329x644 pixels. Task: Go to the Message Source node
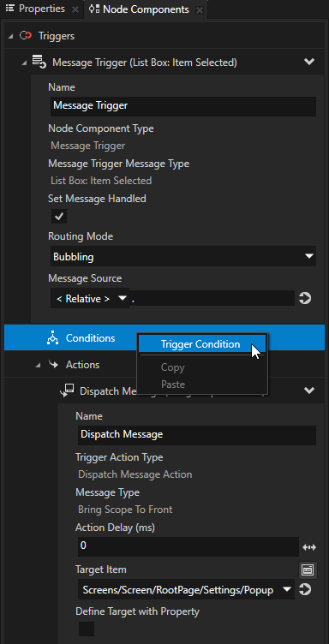(305, 299)
